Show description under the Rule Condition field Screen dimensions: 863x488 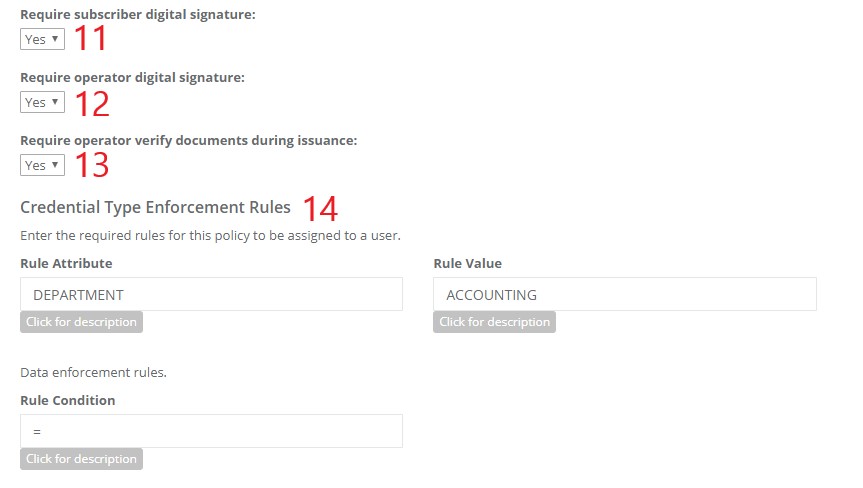click(x=81, y=459)
